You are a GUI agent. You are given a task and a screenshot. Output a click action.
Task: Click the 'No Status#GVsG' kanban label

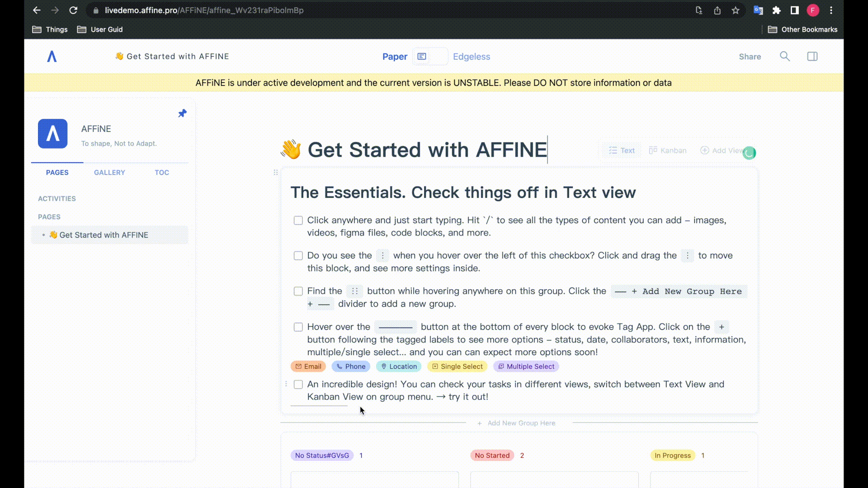tap(322, 455)
